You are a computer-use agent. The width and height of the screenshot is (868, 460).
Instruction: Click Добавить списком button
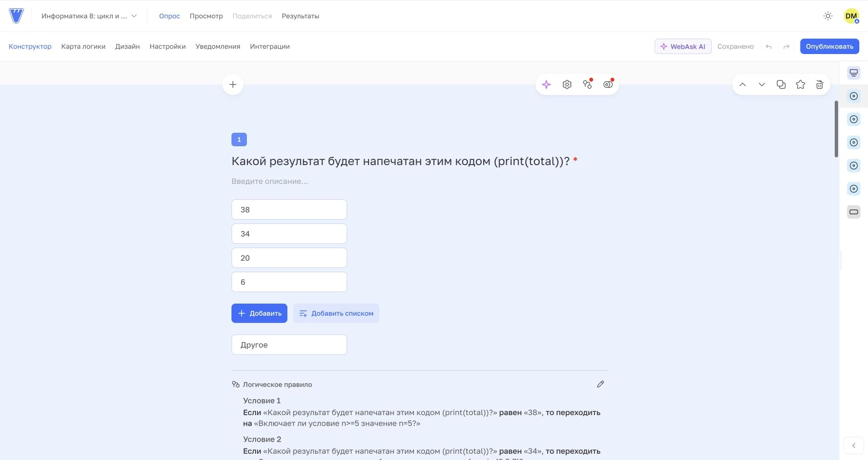(336, 313)
